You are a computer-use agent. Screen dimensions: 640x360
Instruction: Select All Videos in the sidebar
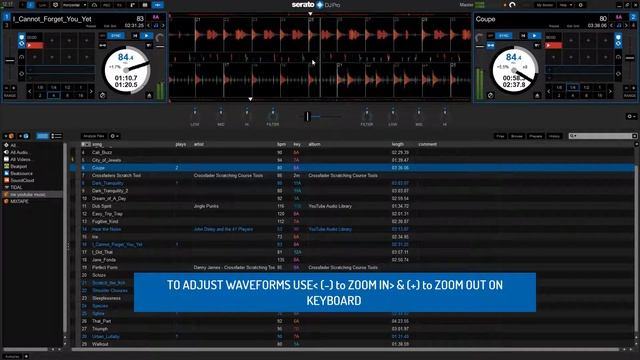(x=20, y=159)
